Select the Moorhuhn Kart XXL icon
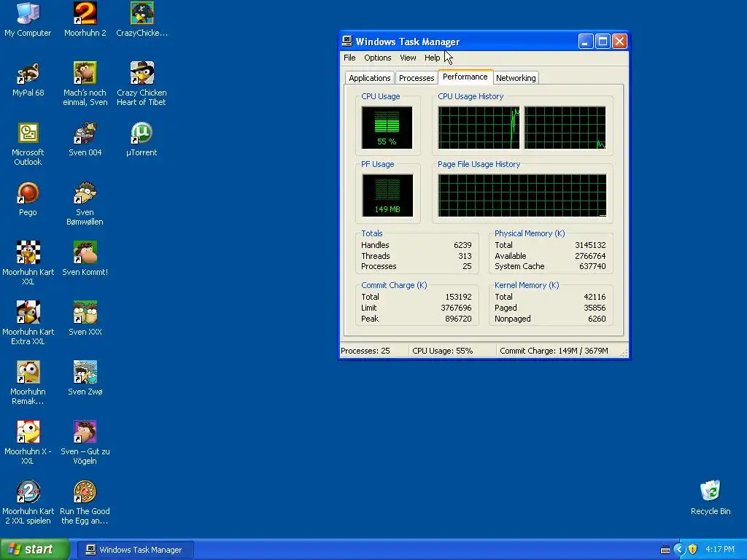 click(28, 264)
